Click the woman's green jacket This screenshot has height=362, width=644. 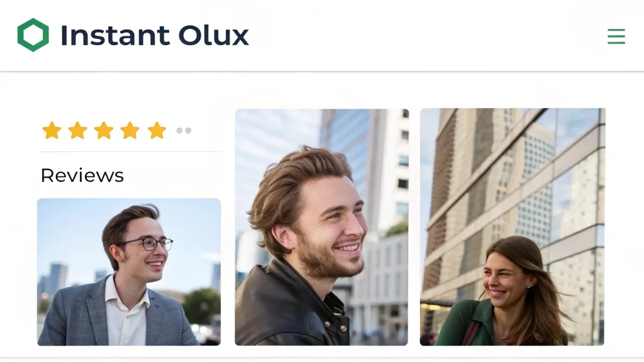click(464, 324)
